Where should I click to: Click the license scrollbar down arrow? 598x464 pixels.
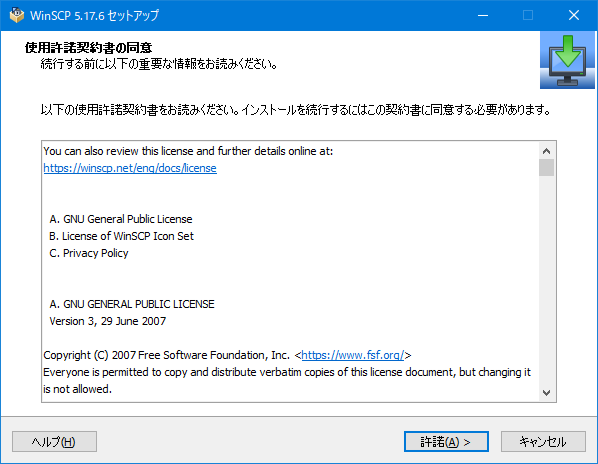coord(546,393)
